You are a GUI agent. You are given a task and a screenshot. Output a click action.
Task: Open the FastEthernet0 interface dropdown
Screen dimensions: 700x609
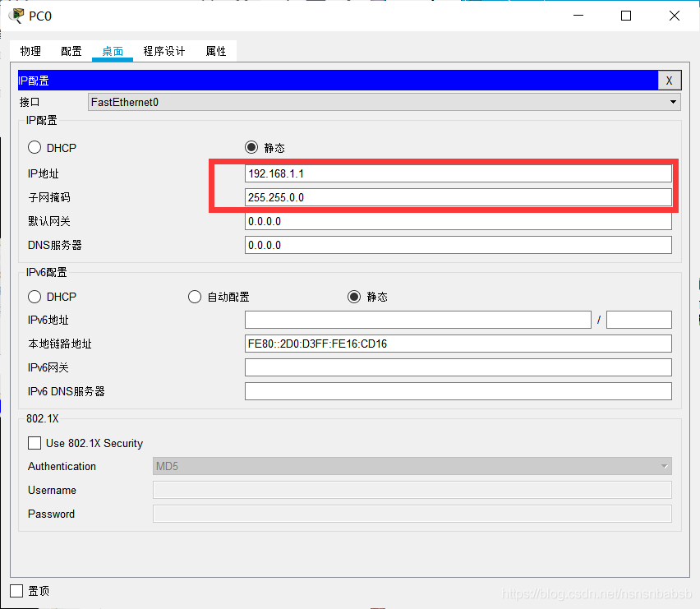point(384,102)
